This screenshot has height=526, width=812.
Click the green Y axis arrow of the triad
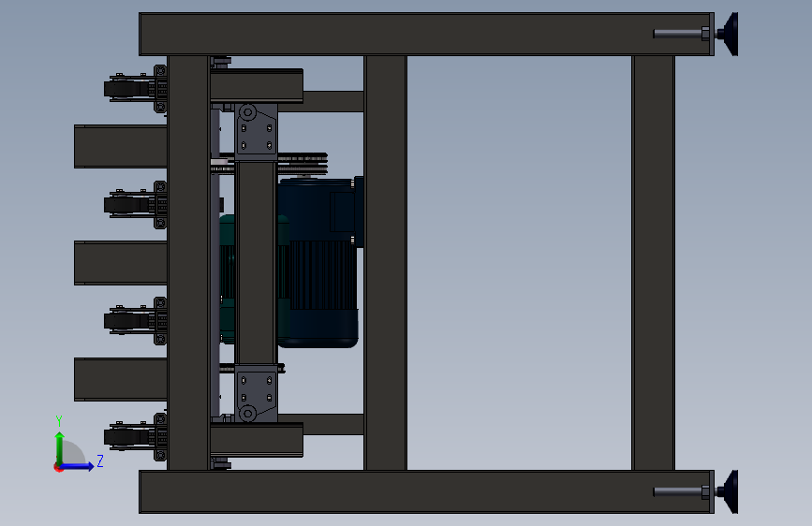(60, 447)
